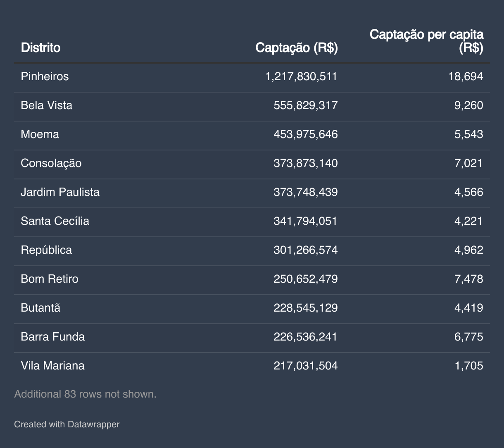Image resolution: width=504 pixels, height=448 pixels.
Task: Select the Vila Mariana district cell
Action: pos(52,366)
